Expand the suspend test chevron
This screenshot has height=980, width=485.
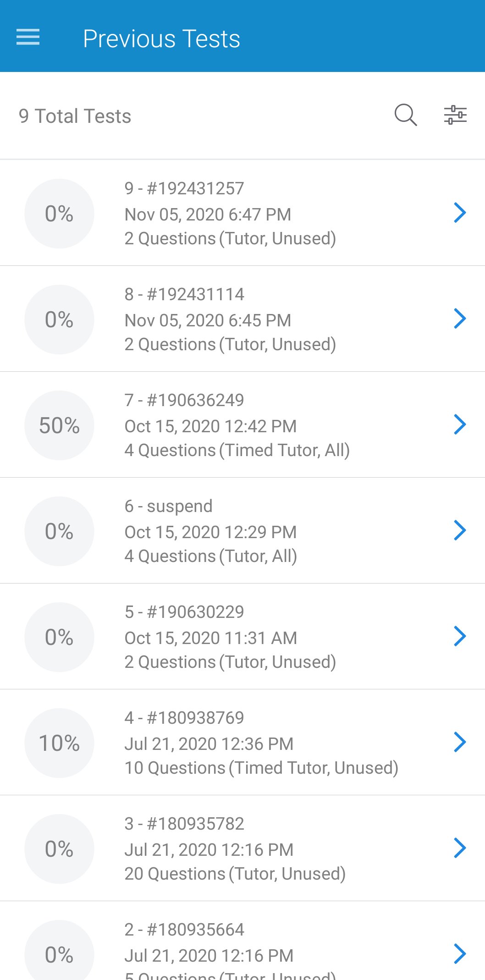[x=459, y=530]
